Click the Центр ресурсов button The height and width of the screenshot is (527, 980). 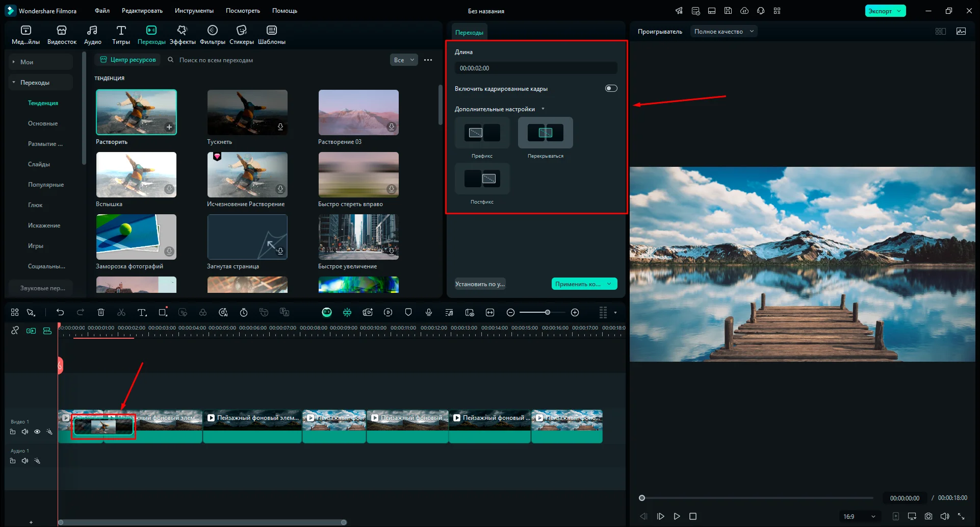(128, 60)
